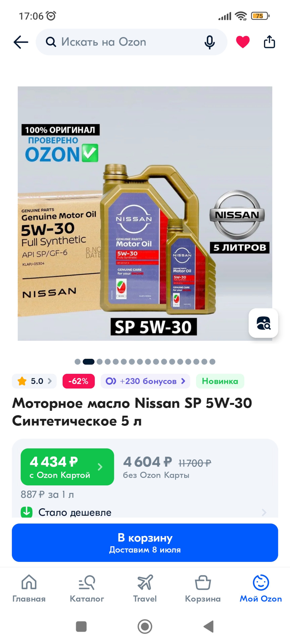Open the Каталог tab
290x644 pixels.
pos(87,589)
